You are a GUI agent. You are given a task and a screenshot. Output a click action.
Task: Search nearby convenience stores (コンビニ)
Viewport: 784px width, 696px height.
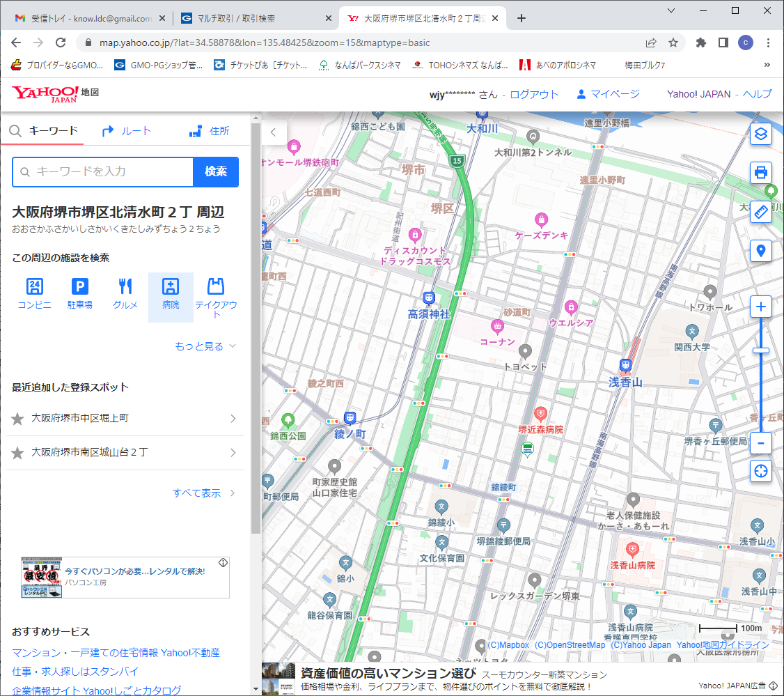click(35, 293)
